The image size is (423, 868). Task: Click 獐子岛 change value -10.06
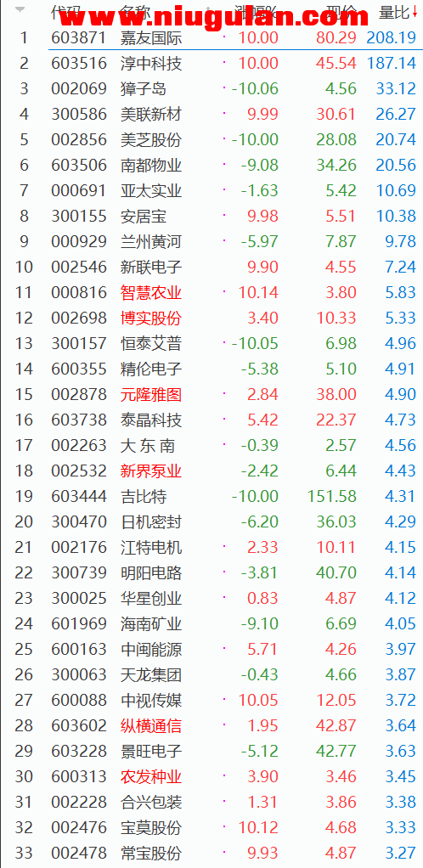[255, 89]
